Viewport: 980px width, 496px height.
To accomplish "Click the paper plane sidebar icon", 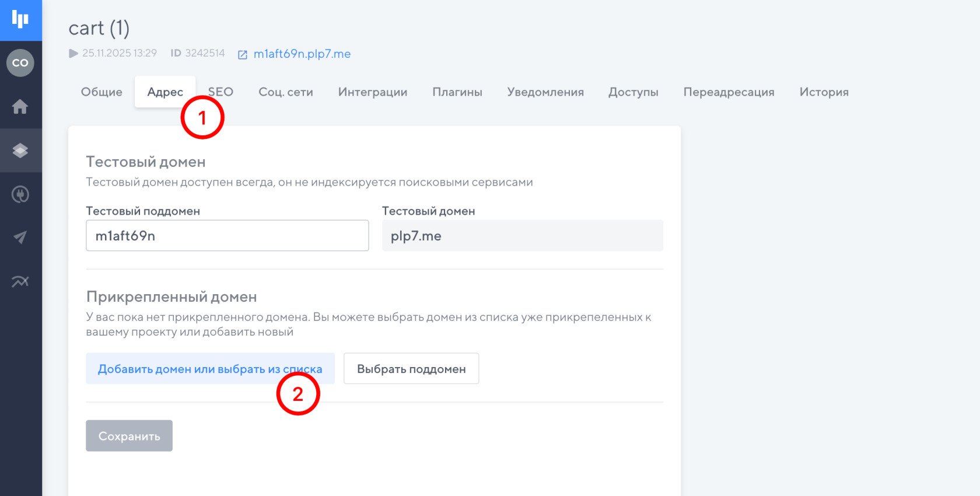I will pos(20,237).
